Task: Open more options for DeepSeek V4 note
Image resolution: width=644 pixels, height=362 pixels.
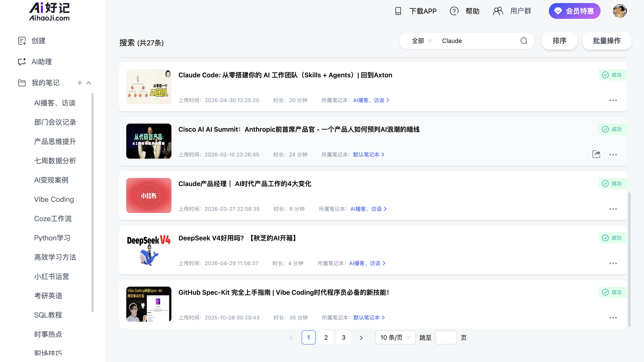Action: click(x=613, y=263)
